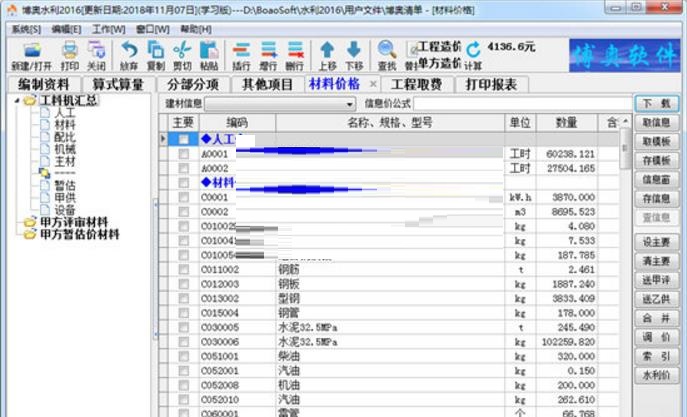Click the 查找 magnifier icon
The image size is (687, 417).
[387, 51]
